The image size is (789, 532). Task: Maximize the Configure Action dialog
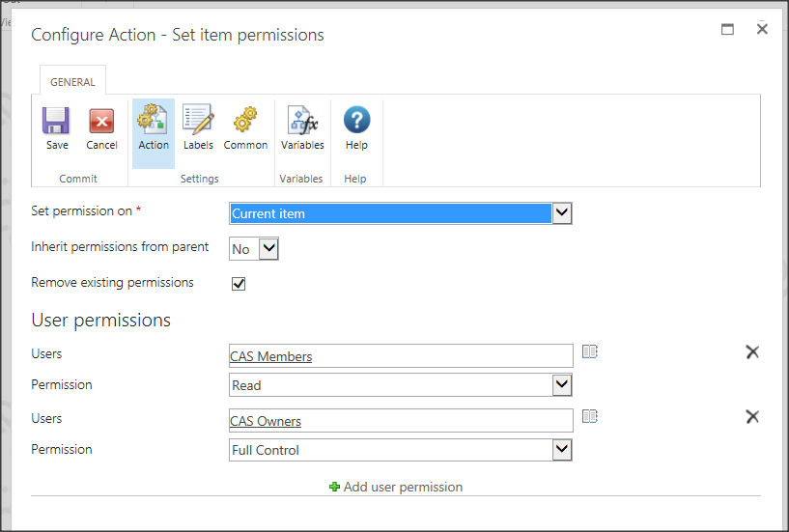727,29
